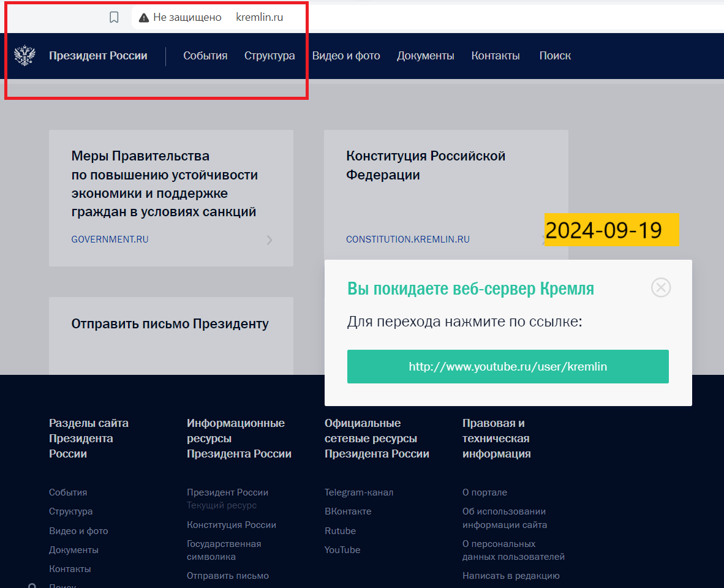Open the 'Отправить письмо Президенту' card
This screenshot has height=588, width=724.
click(170, 324)
